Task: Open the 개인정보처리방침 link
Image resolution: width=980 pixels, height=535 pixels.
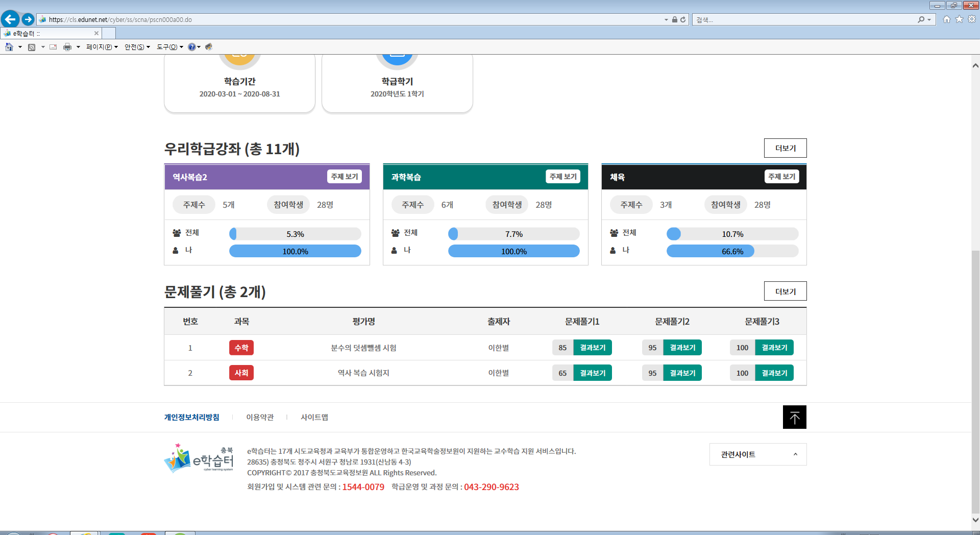Action: pos(191,417)
